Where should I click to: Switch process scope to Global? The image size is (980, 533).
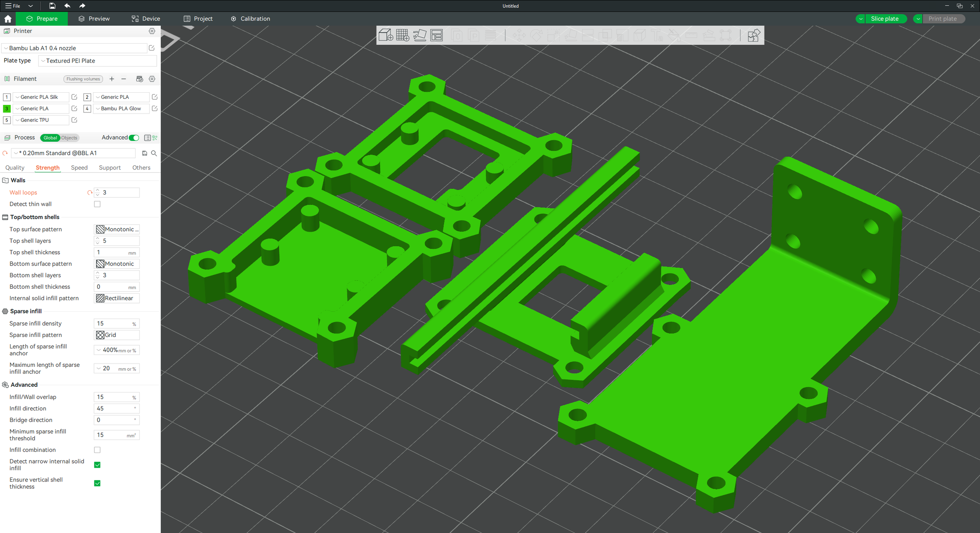[50, 138]
